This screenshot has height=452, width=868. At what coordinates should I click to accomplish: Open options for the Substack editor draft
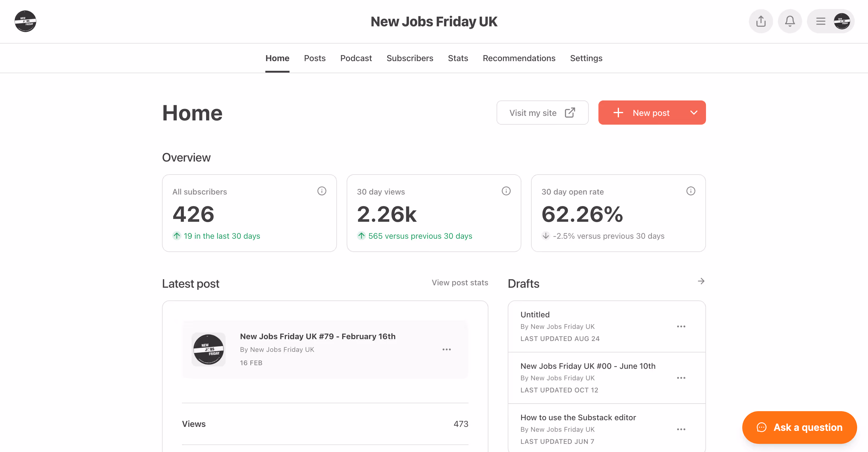681,429
